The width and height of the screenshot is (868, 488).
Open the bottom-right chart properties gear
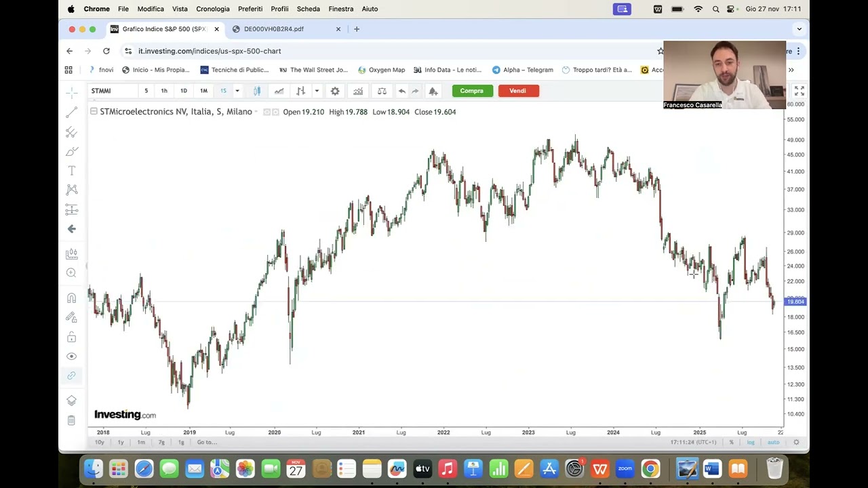(796, 442)
